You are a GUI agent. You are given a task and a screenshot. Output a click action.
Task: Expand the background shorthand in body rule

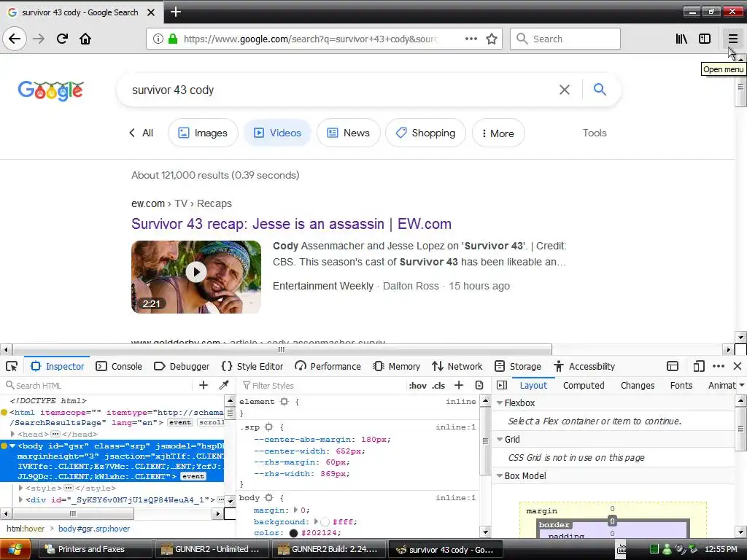(315, 521)
